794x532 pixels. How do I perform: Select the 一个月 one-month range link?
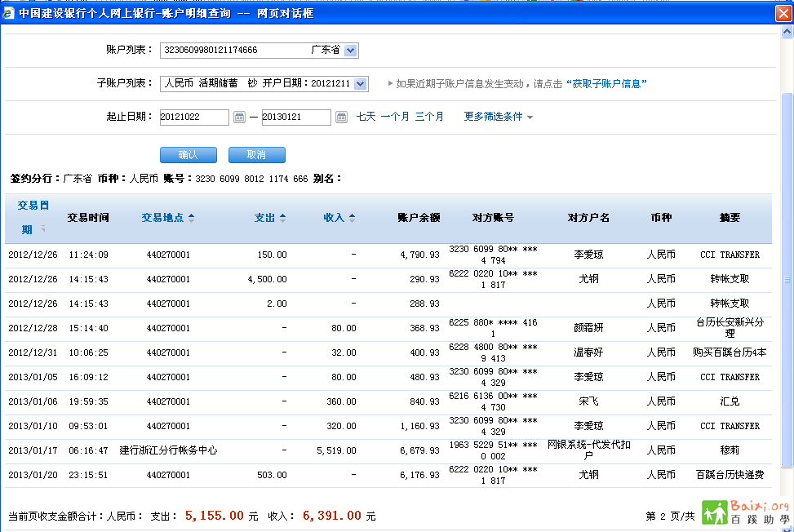395,117
